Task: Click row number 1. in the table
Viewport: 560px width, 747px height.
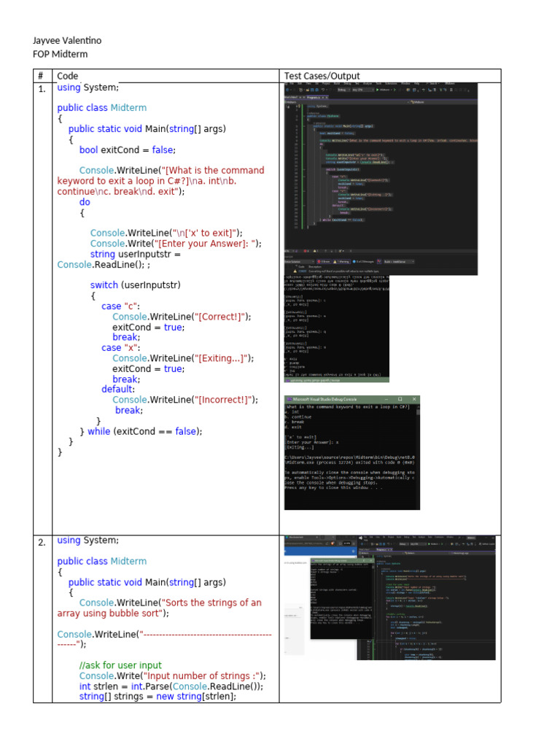Action: (x=42, y=89)
